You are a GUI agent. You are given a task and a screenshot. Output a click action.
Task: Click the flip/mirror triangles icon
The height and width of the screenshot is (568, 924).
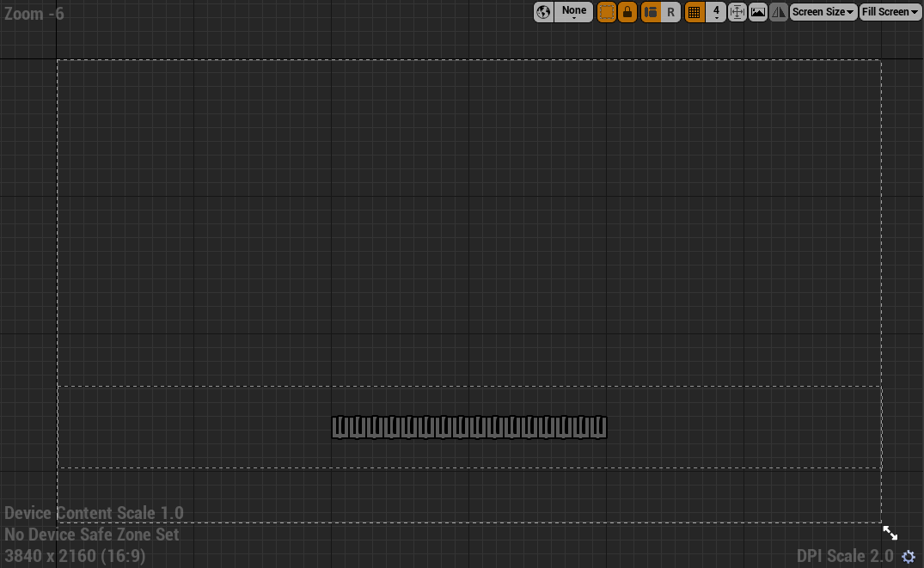coord(779,12)
